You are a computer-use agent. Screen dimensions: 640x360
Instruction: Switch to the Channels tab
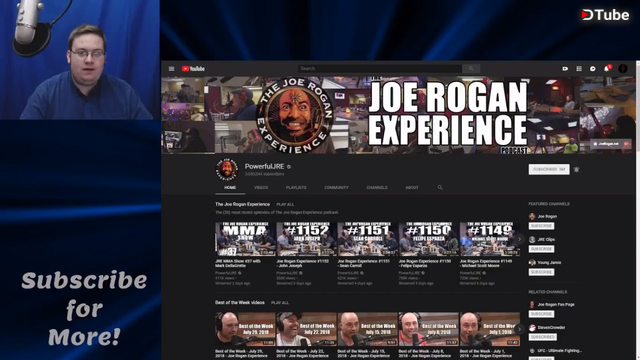pos(377,187)
